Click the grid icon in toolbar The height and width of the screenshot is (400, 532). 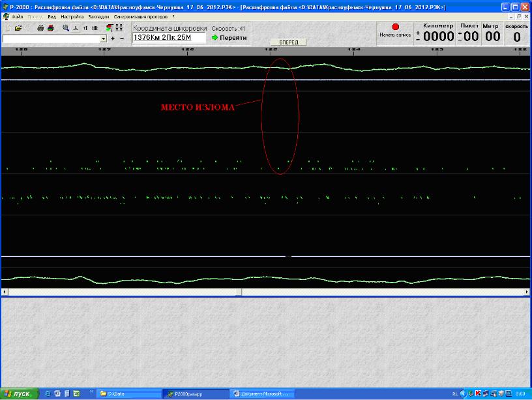(x=95, y=28)
